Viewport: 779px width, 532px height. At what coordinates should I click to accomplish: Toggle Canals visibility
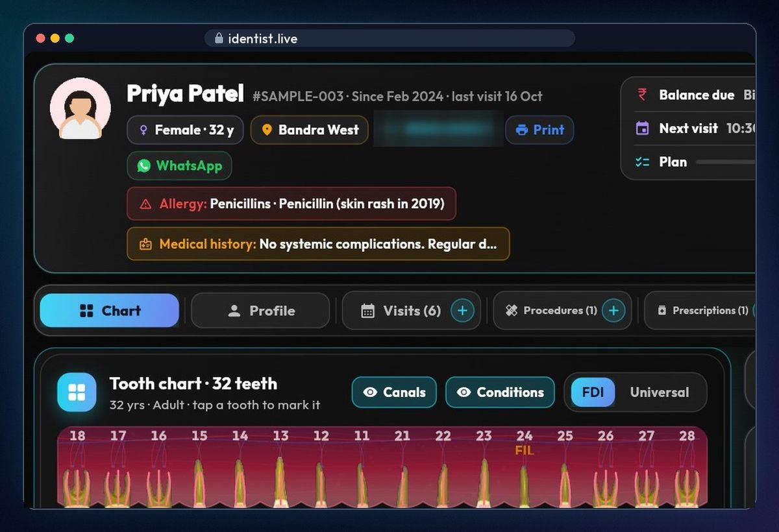pyautogui.click(x=394, y=393)
